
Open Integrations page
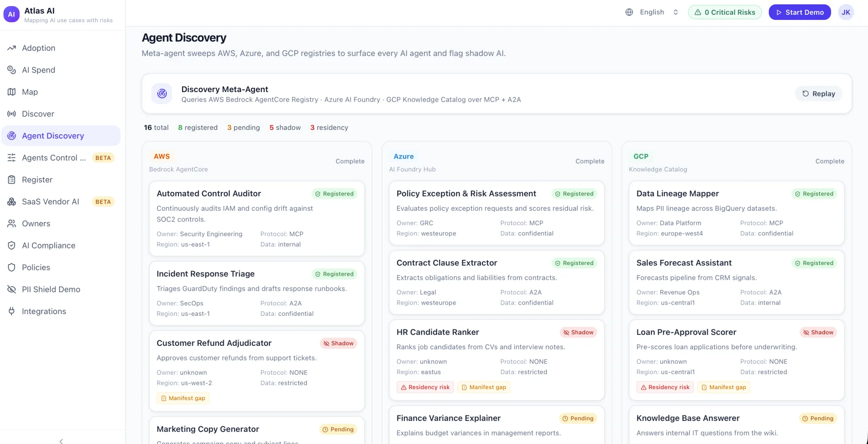pos(61,311)
